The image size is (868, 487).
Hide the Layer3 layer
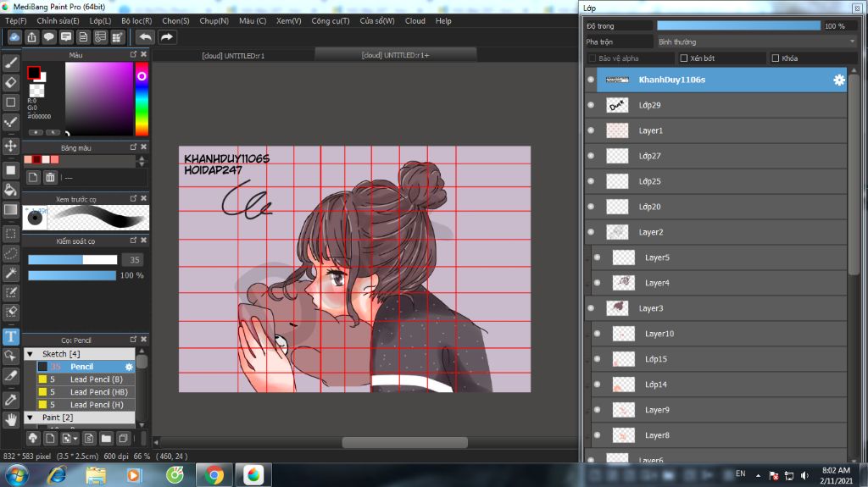[x=591, y=308]
